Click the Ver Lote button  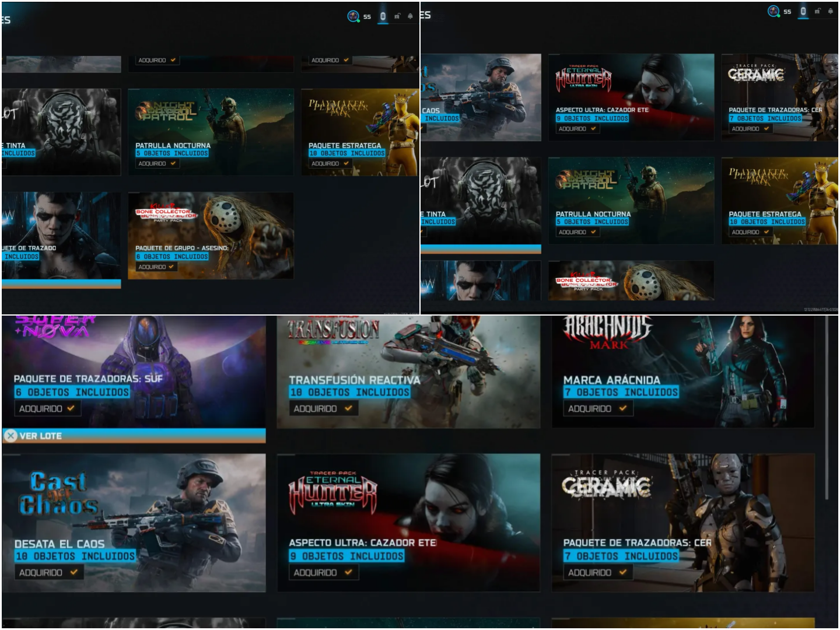[134, 436]
